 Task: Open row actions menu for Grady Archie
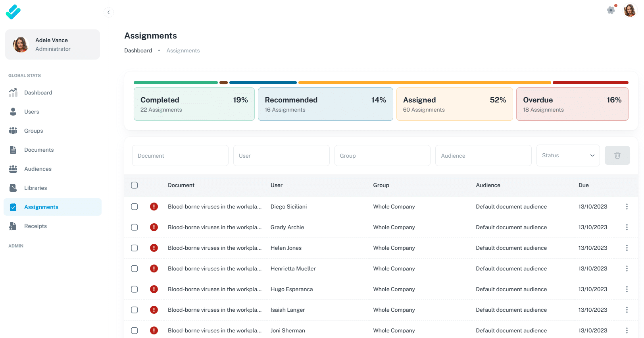(x=627, y=227)
